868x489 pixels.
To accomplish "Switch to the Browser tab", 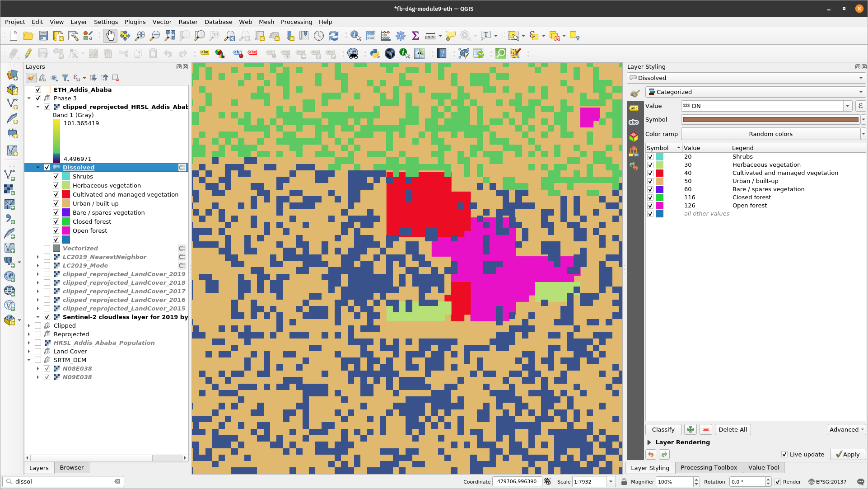I will point(71,468).
